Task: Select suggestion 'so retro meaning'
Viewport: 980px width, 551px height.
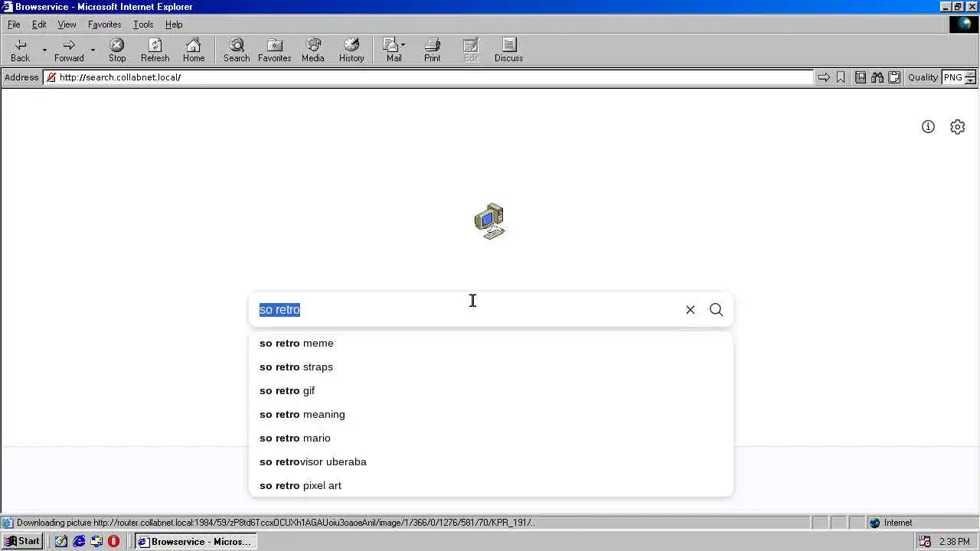Action: click(x=491, y=415)
